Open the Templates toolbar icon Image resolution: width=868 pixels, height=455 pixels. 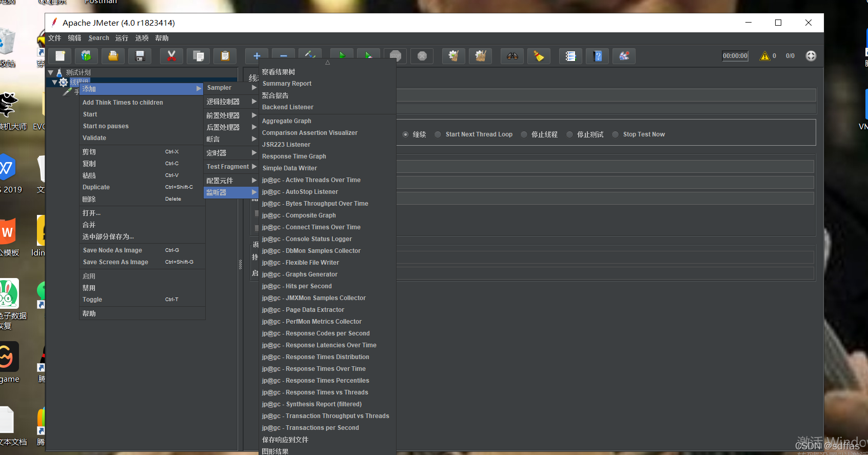click(x=86, y=56)
